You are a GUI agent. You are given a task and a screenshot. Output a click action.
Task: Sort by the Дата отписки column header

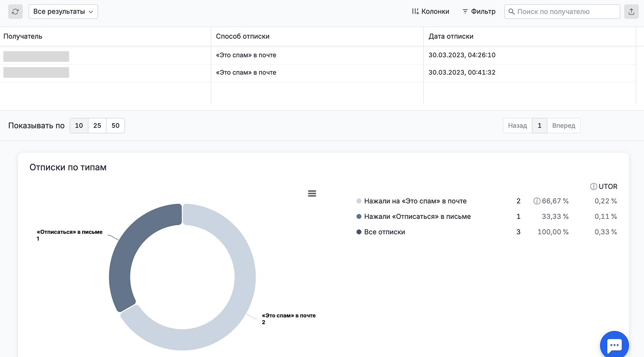coord(451,36)
